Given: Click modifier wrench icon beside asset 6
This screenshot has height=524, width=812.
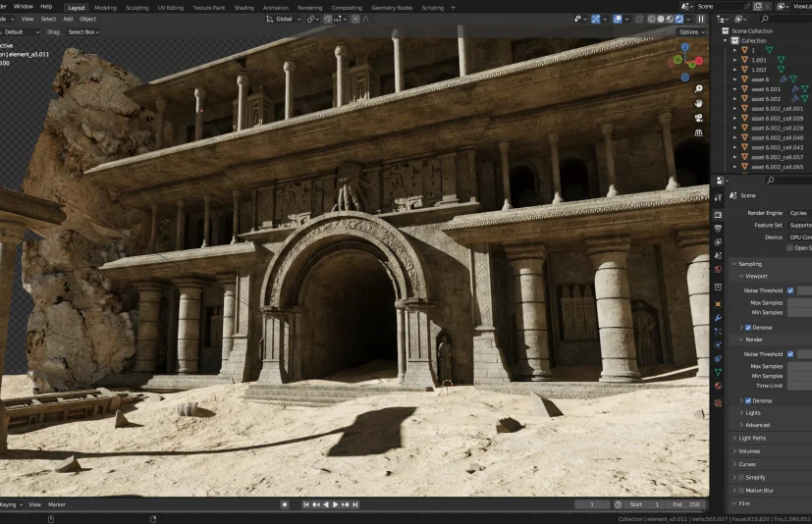Looking at the screenshot, I should 784,79.
